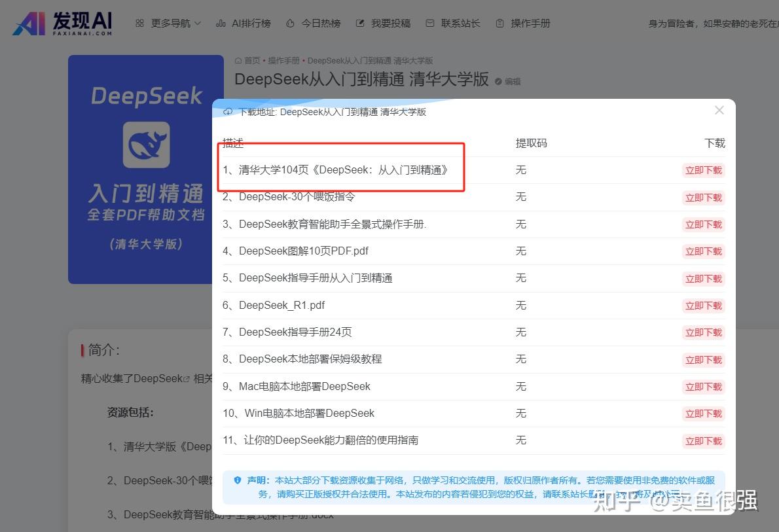Screen dimensions: 779x532
Task: Click the DeepSeek link in the 简介 text
Action: pos(162,378)
